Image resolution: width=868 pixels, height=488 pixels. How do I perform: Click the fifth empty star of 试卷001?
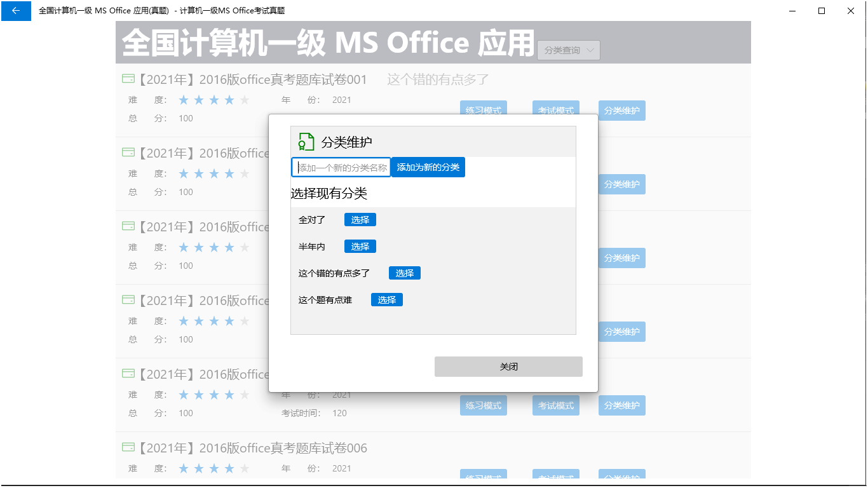(245, 100)
